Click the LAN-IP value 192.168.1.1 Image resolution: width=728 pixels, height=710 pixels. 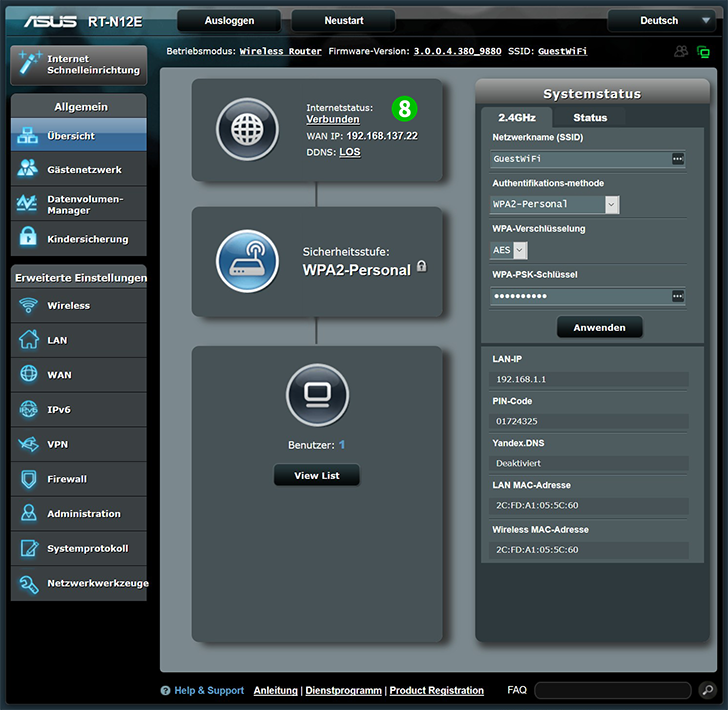click(x=521, y=379)
